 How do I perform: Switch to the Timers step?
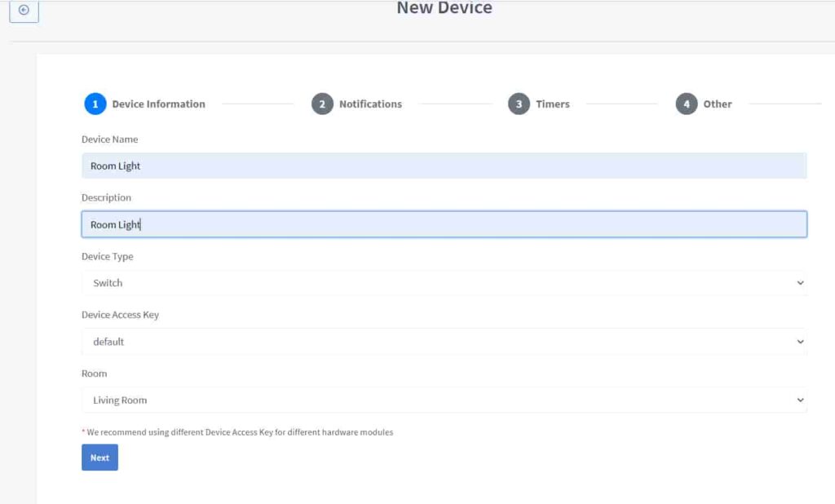pos(553,104)
